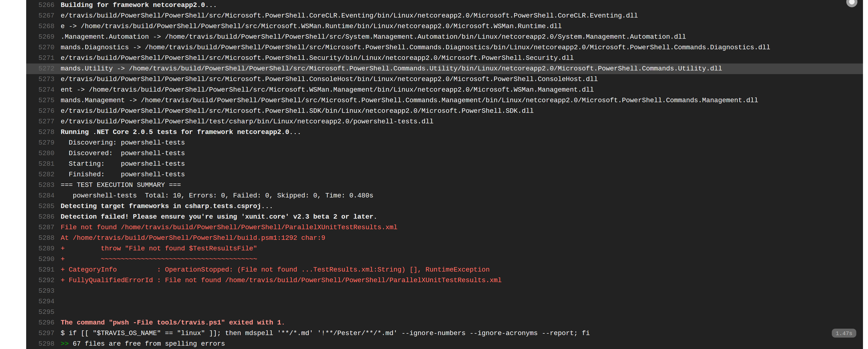
Task: Select line number 5283 of test summary
Action: pos(46,185)
